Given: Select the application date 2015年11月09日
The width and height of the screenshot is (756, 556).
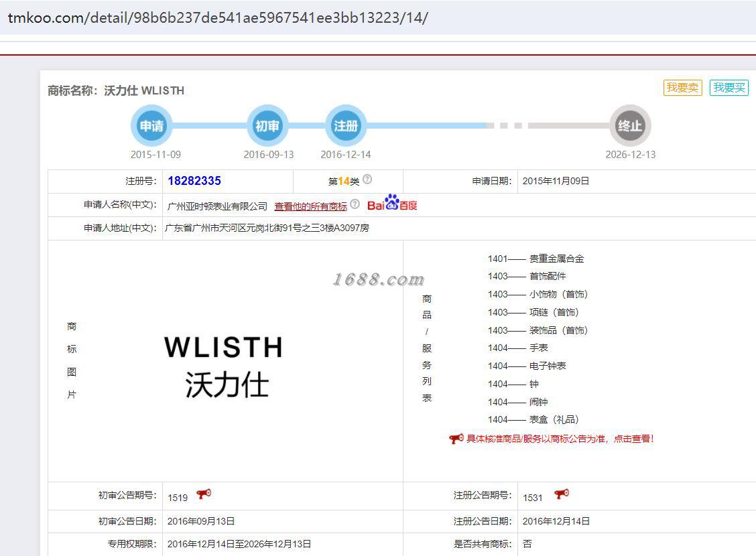Looking at the screenshot, I should pyautogui.click(x=556, y=181).
